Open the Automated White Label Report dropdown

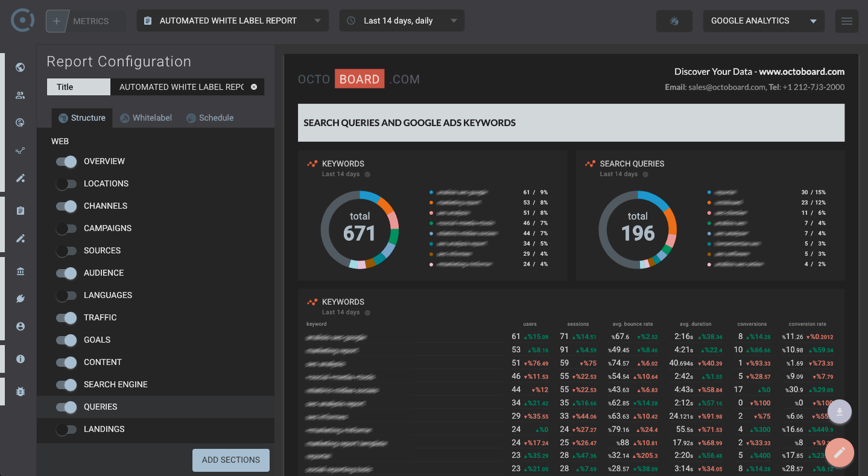[x=233, y=21]
